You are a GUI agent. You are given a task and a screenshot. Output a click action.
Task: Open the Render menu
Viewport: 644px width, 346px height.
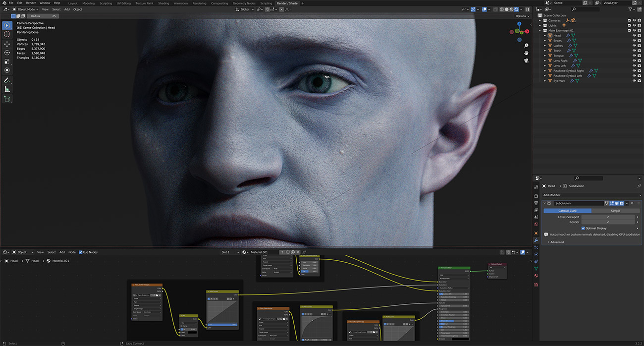31,3
